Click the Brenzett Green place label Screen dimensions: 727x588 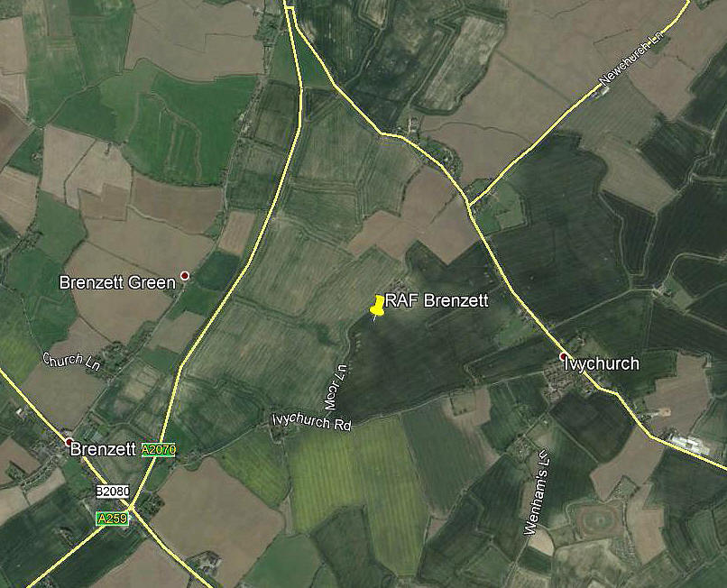(118, 283)
